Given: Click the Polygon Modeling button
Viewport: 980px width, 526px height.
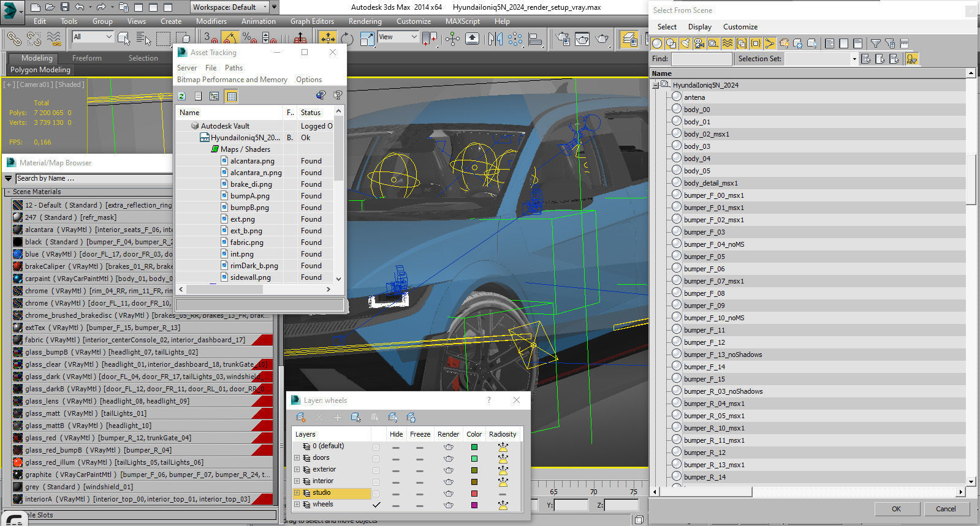Looking at the screenshot, I should (x=40, y=70).
